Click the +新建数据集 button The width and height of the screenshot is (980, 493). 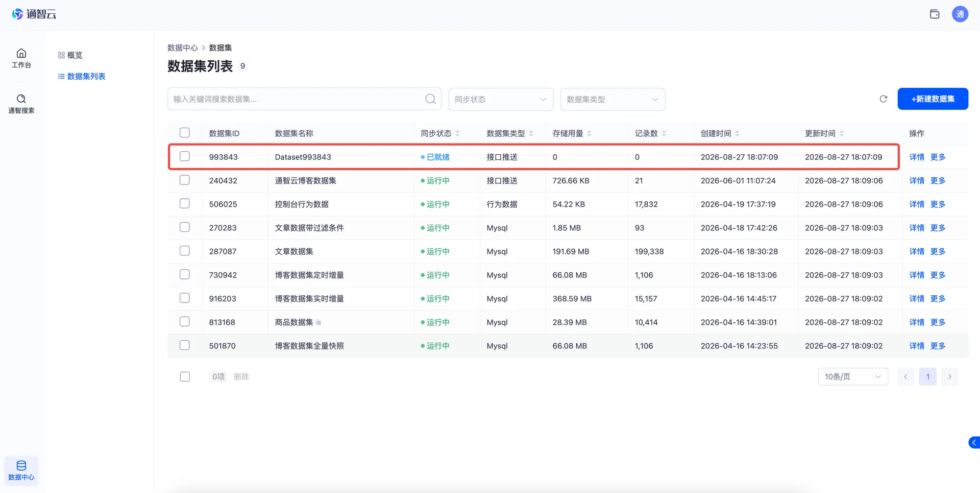(x=933, y=99)
